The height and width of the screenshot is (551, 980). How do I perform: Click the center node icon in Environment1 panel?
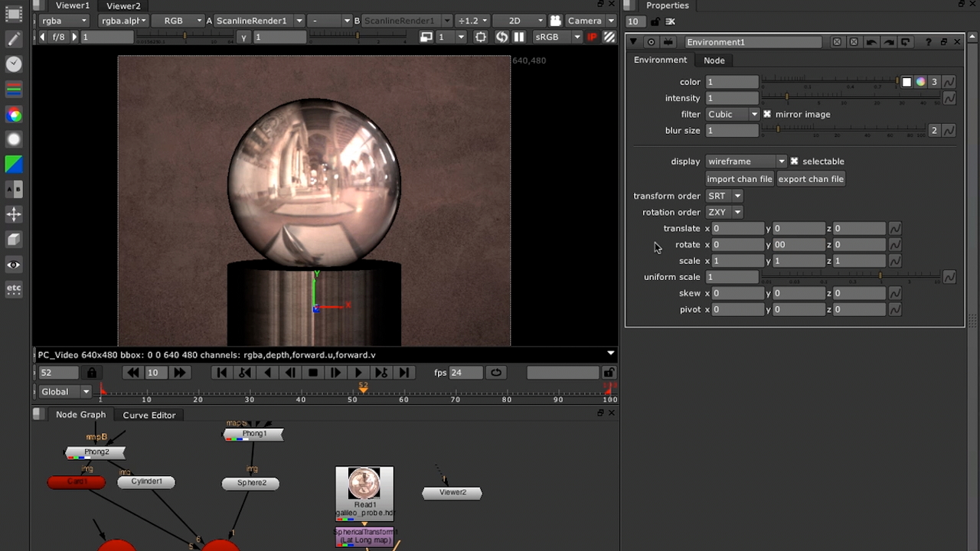point(651,42)
